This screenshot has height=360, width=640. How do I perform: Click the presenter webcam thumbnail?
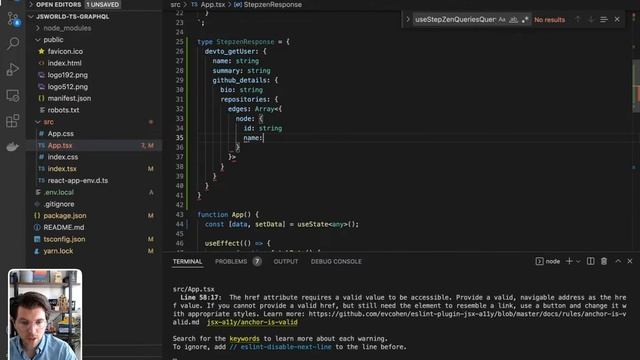pyautogui.click(x=45, y=314)
